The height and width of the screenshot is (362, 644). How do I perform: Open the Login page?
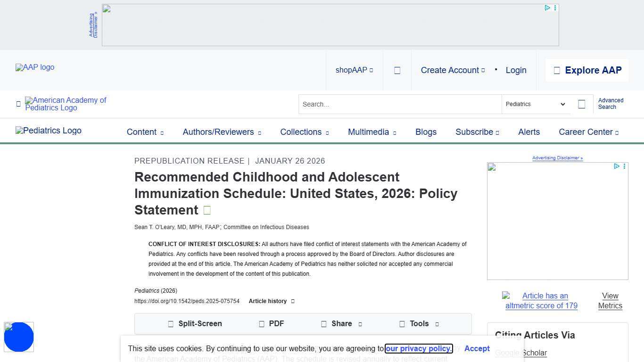pos(516,70)
